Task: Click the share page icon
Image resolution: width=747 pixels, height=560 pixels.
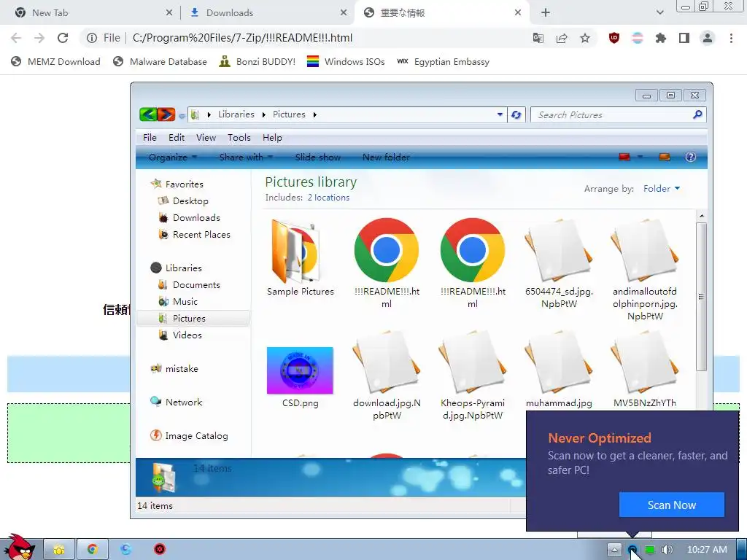Action: pos(562,38)
